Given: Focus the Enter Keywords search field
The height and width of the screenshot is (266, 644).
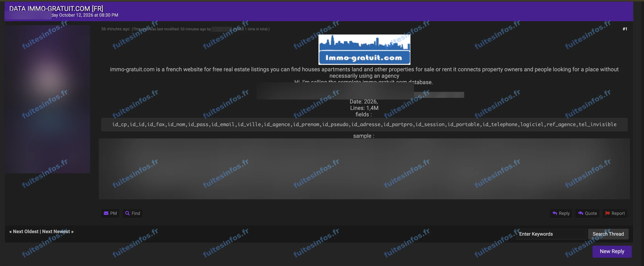Looking at the screenshot, I should coord(551,234).
